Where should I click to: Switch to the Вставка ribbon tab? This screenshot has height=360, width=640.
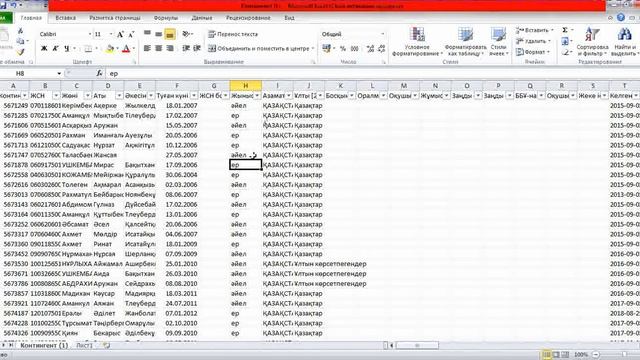tap(65, 18)
